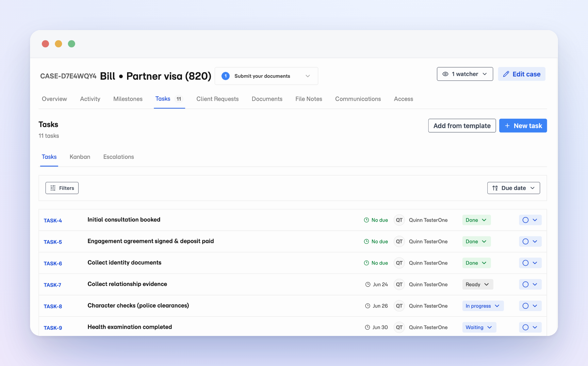Open In progress status dropdown for TASK-8
The width and height of the screenshot is (588, 366).
[x=483, y=306]
